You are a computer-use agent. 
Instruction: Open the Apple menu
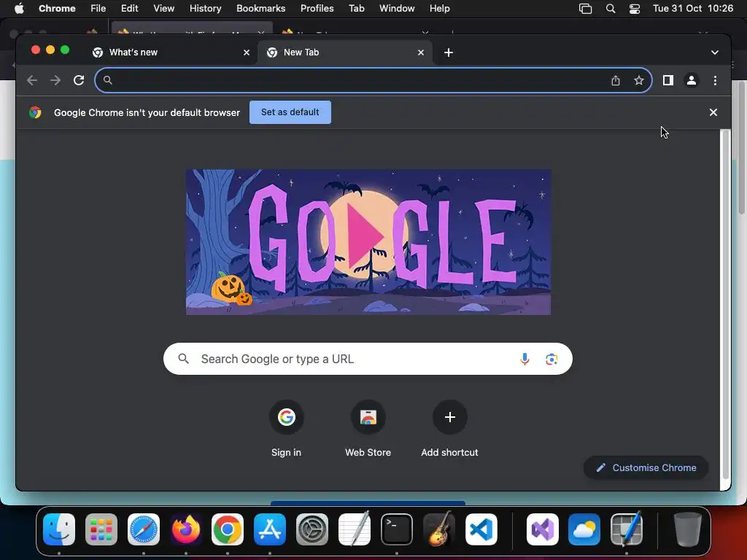pyautogui.click(x=19, y=9)
